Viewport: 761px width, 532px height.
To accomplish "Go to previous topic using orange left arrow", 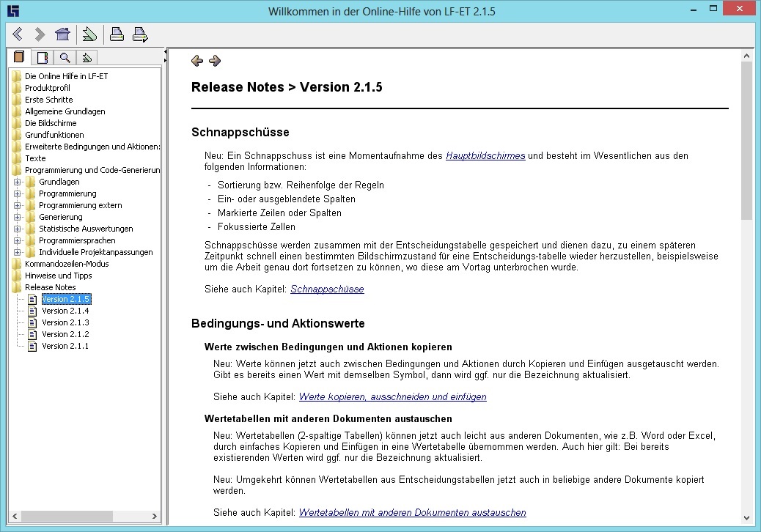I will pos(197,61).
